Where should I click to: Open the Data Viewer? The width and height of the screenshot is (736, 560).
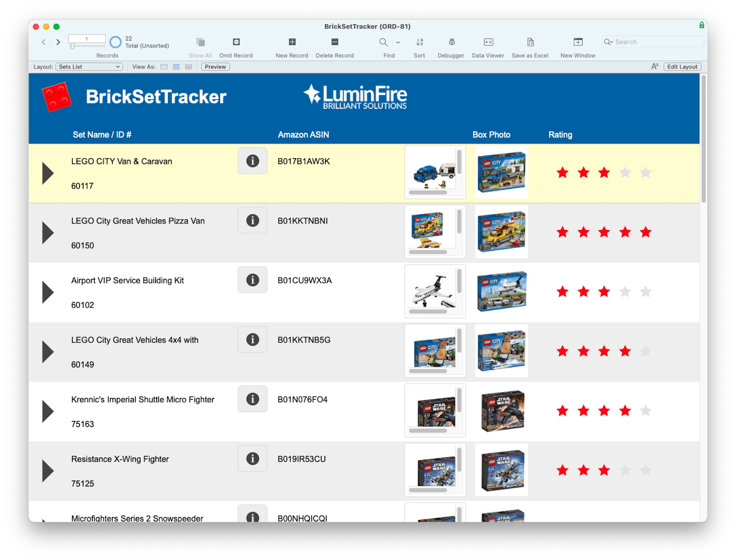point(487,42)
